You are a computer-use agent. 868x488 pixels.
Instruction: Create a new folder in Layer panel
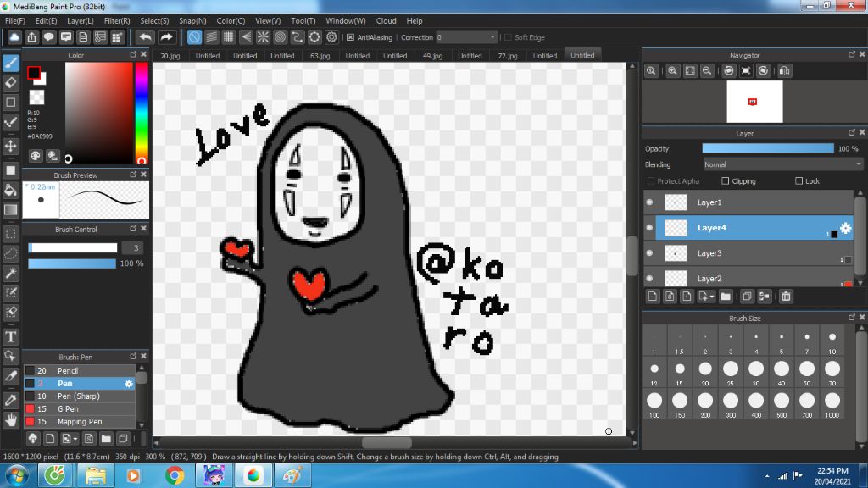(x=726, y=297)
